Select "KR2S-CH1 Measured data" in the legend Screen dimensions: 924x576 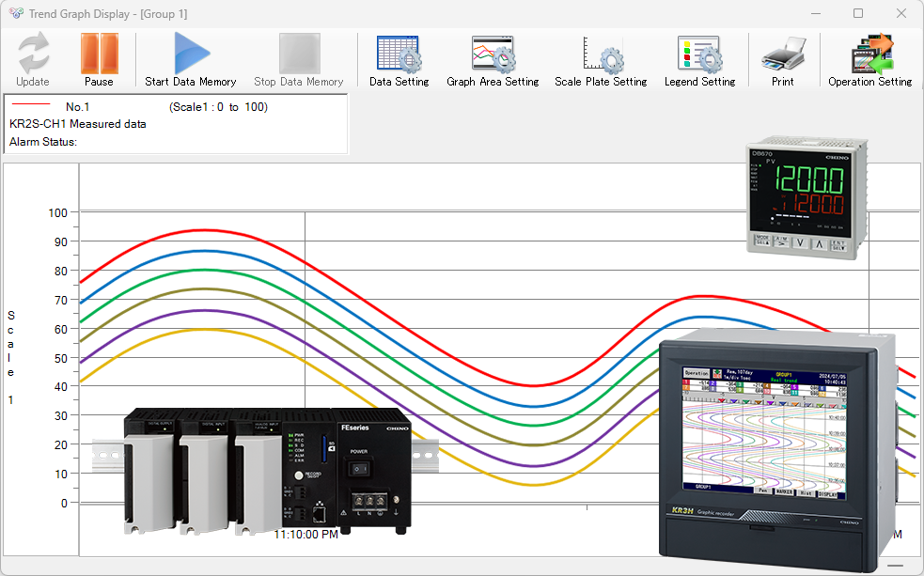(78, 124)
